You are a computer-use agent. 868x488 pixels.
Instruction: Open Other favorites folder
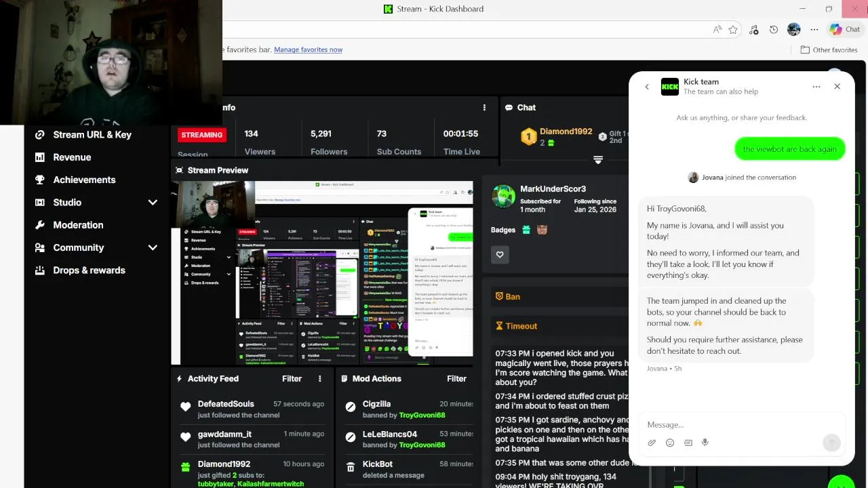[829, 49]
